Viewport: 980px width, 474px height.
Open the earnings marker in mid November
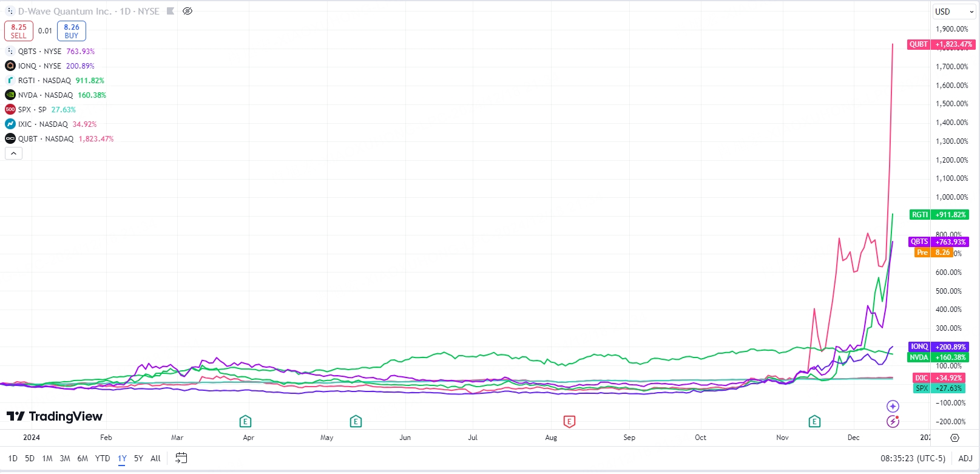[814, 421]
